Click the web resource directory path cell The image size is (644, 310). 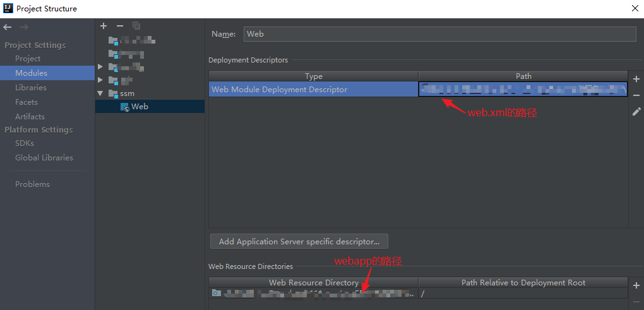click(313, 293)
